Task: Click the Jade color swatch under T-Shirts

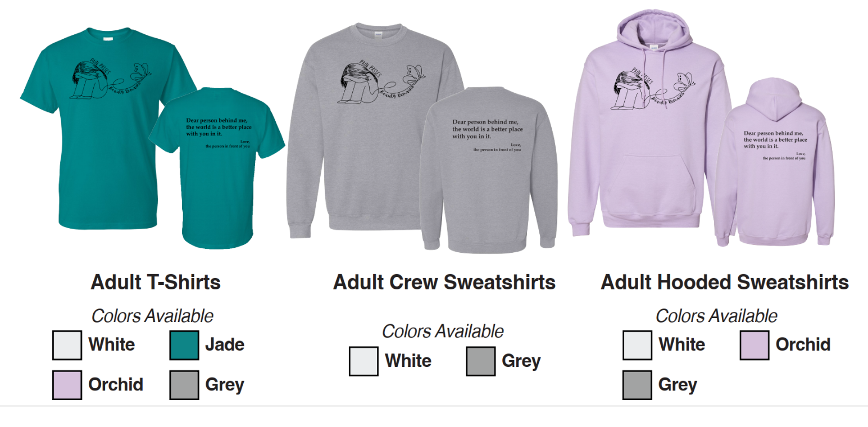Action: pos(184,345)
